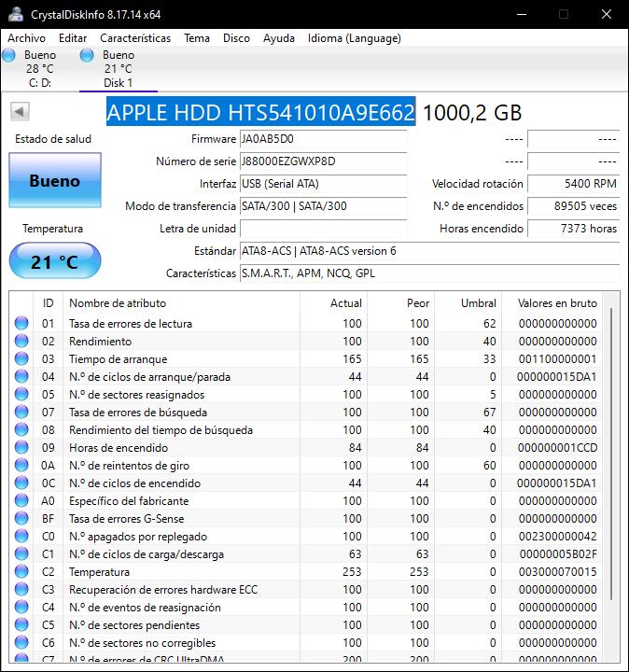629x672 pixels.
Task: Click status orb of attribute C4 eventos de reasignación
Action: [21, 607]
